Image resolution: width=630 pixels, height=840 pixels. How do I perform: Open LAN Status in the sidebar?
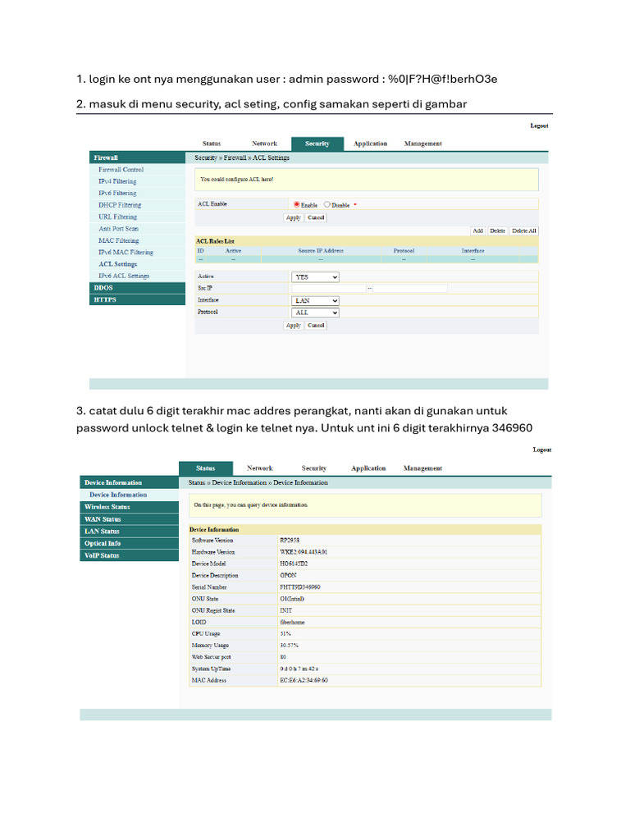pos(129,532)
